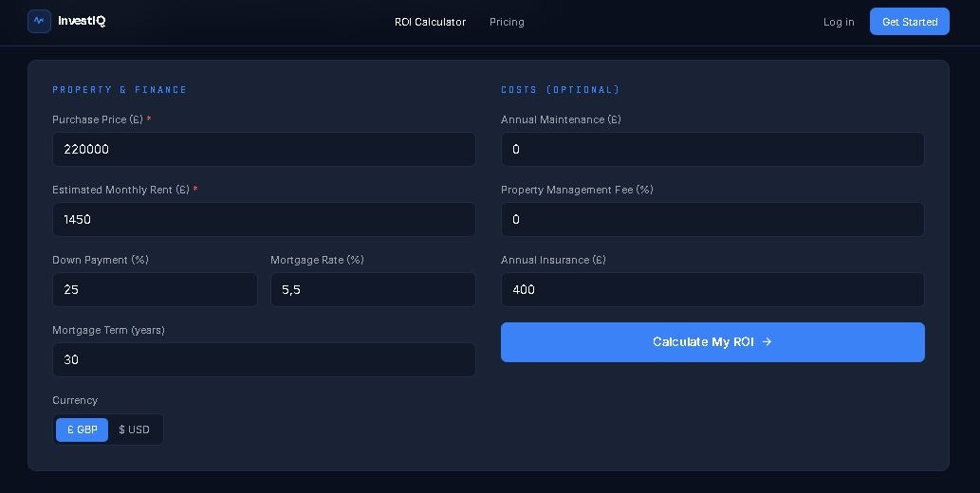The height and width of the screenshot is (493, 980).
Task: Click the 'Mortgage Term (years)' label
Action: pos(109,330)
